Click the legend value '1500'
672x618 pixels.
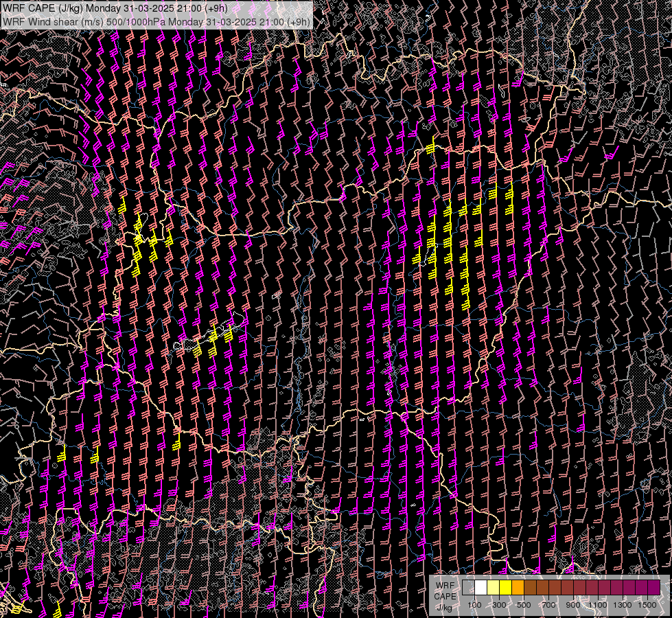pyautogui.click(x=647, y=605)
